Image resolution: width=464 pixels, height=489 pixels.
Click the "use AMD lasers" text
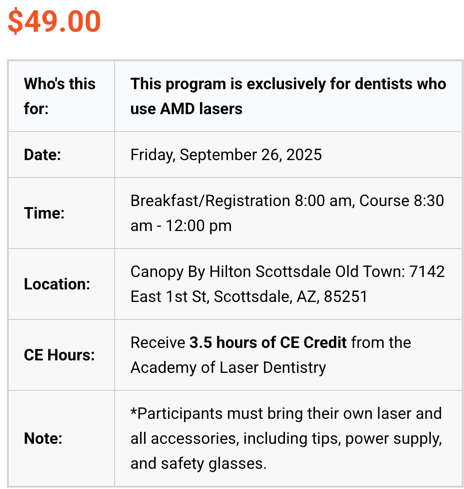pyautogui.click(x=186, y=109)
